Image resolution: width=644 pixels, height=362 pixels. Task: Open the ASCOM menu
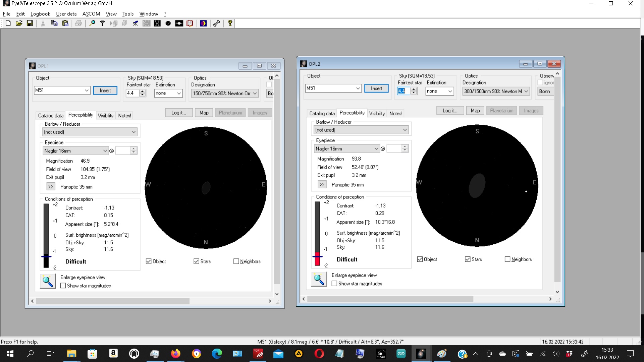pyautogui.click(x=91, y=14)
